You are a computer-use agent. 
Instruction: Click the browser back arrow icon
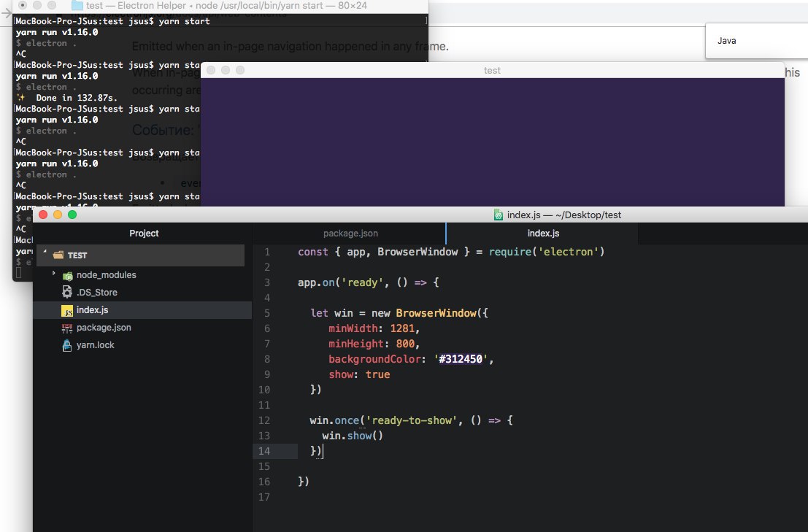pyautogui.click(x=6, y=13)
